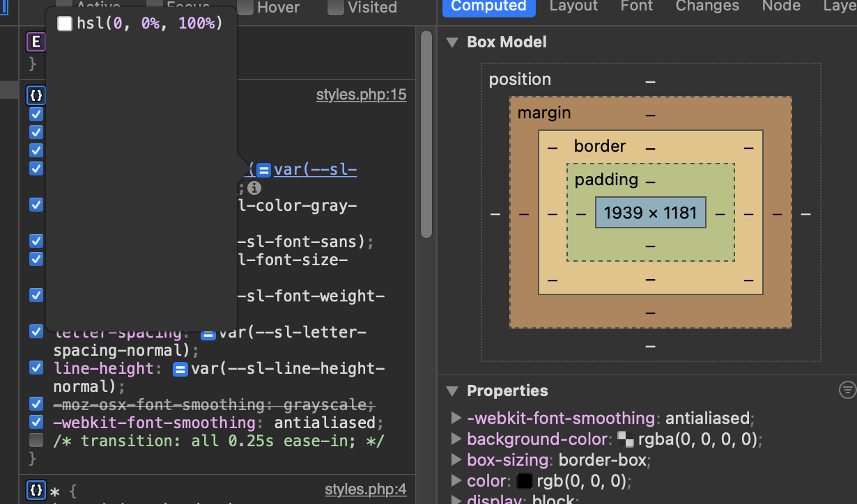Viewport: 857px width, 504px height.
Task: Click the curly braces icon beside the universal selector rule
Action: 36,491
